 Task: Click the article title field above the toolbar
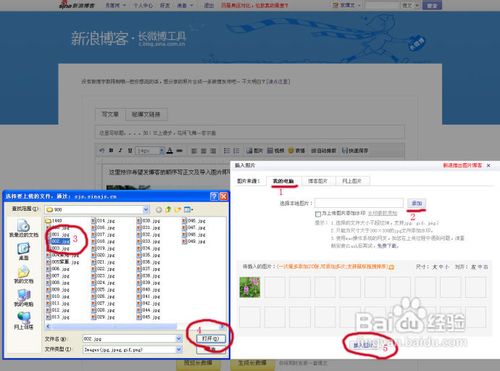(250, 133)
